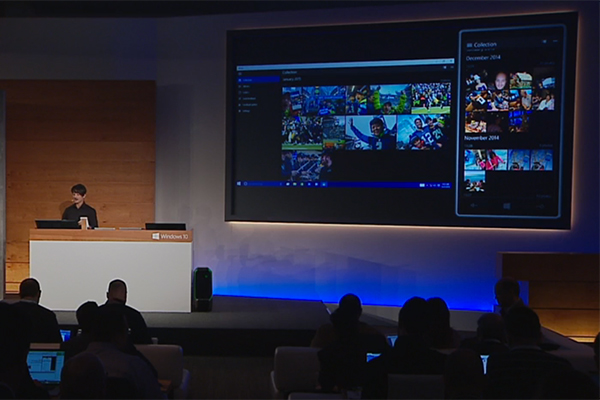Open the hamburger menu in Photos app sidebar

click(240, 73)
